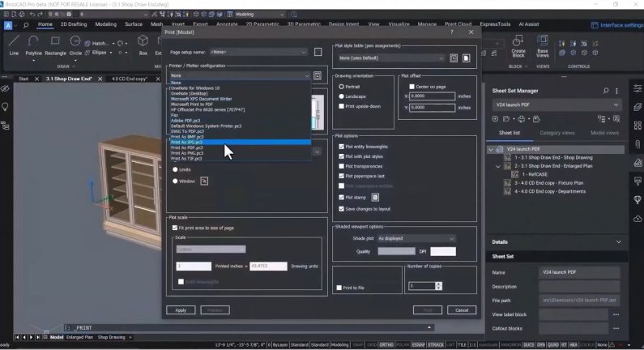
Task: Click the Apply button
Action: click(x=181, y=310)
